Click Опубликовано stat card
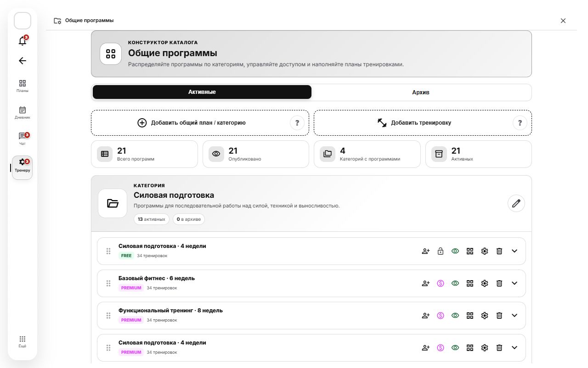 pos(256,154)
